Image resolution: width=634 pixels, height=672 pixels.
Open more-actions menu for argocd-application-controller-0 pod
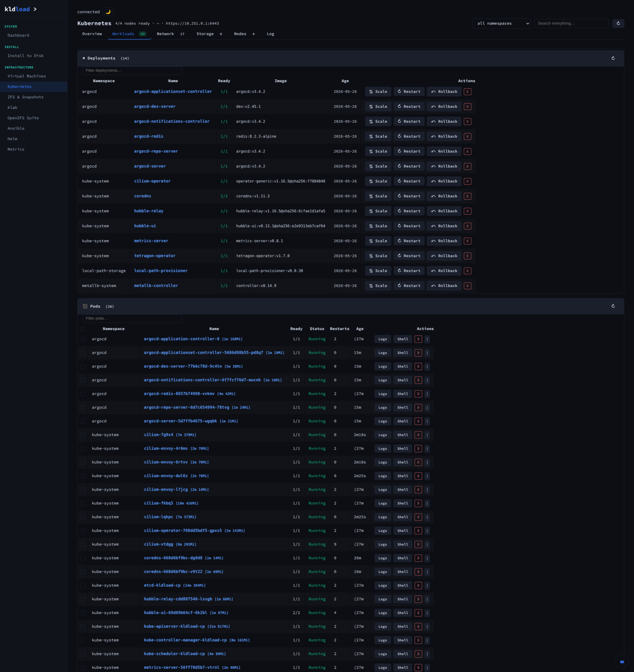pyautogui.click(x=427, y=339)
